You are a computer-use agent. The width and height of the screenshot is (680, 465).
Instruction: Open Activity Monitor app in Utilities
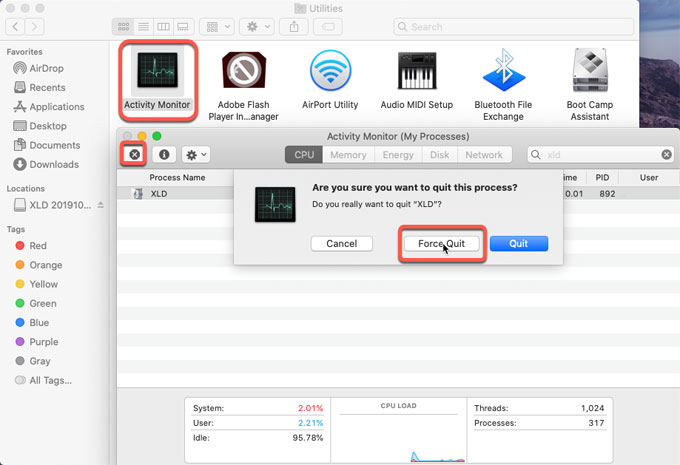tap(157, 79)
